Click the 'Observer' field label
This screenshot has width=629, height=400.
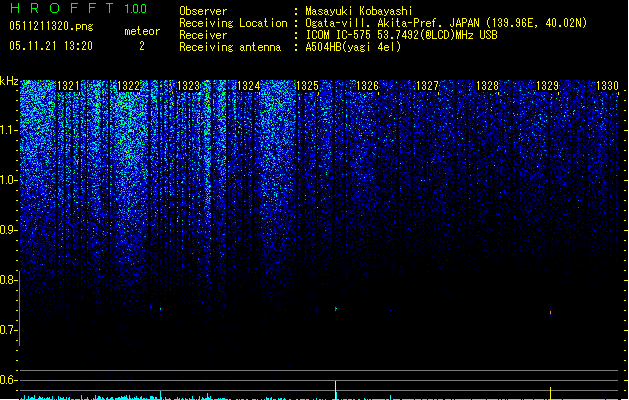click(203, 11)
